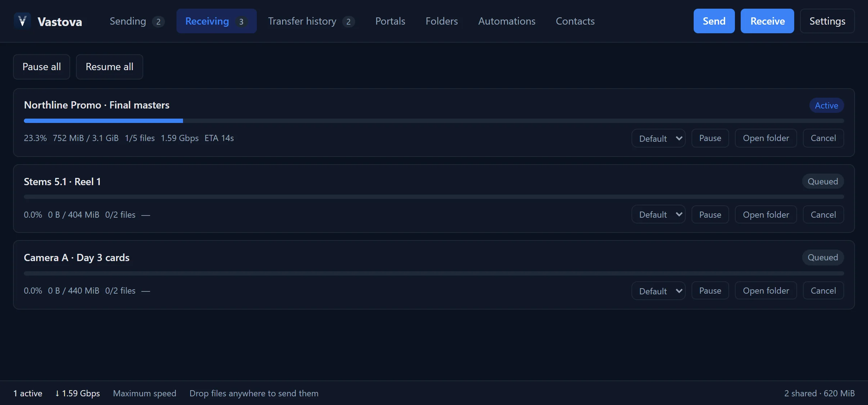
Task: Click '0 B / 404 MiB' size text
Action: (x=73, y=215)
